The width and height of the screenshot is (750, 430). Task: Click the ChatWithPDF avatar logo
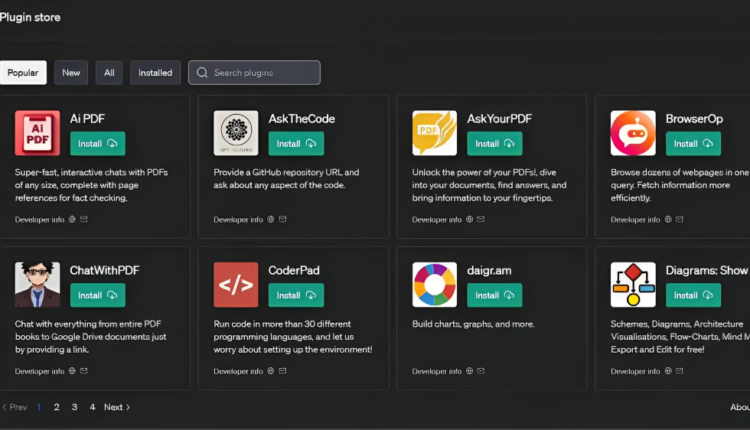click(x=37, y=285)
